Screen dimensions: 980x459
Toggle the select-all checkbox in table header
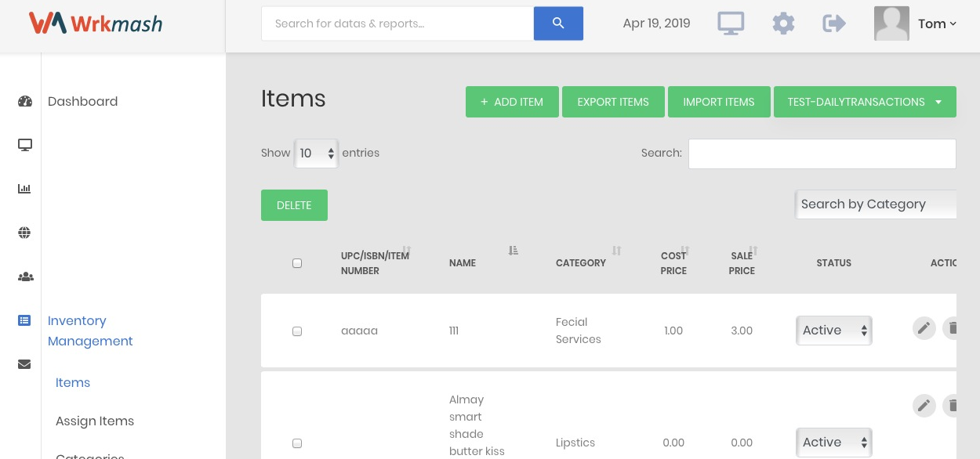tap(297, 263)
